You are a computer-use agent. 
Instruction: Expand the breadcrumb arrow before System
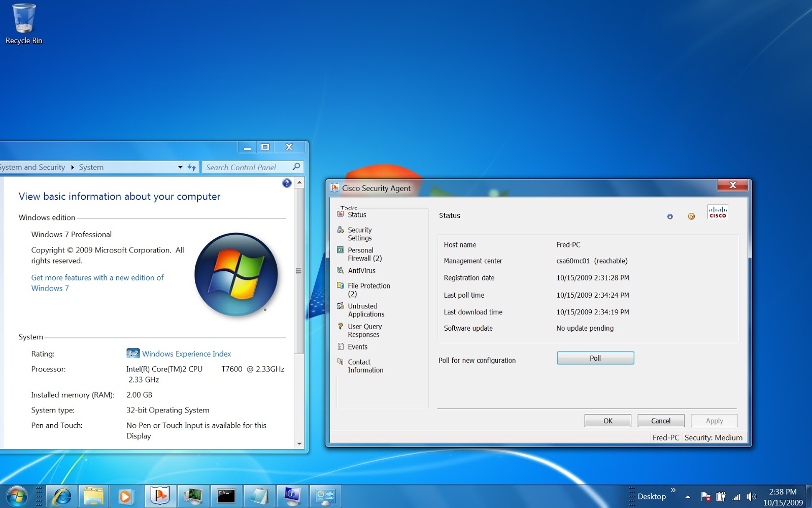click(x=72, y=167)
